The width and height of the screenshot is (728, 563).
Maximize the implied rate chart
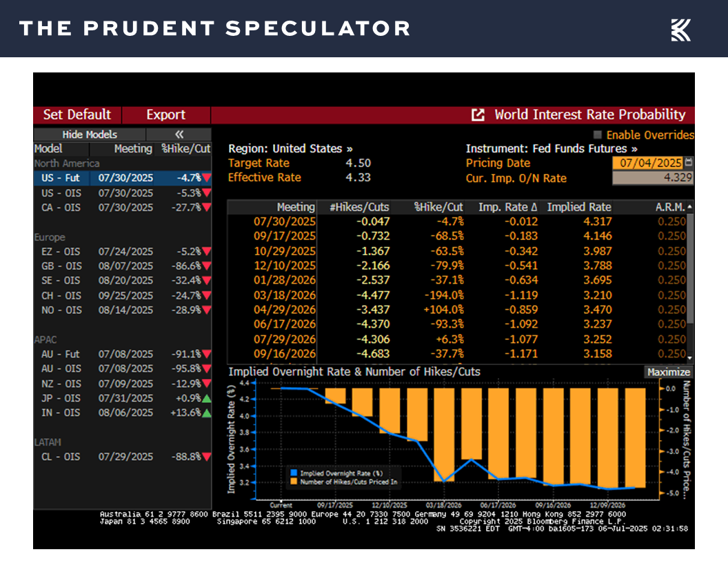[669, 372]
